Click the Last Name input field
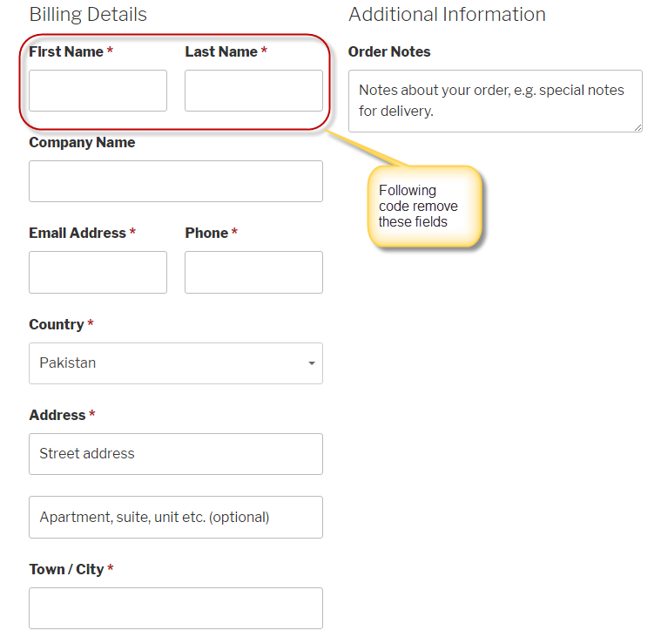Viewport: 661px width, 644px height. click(253, 91)
